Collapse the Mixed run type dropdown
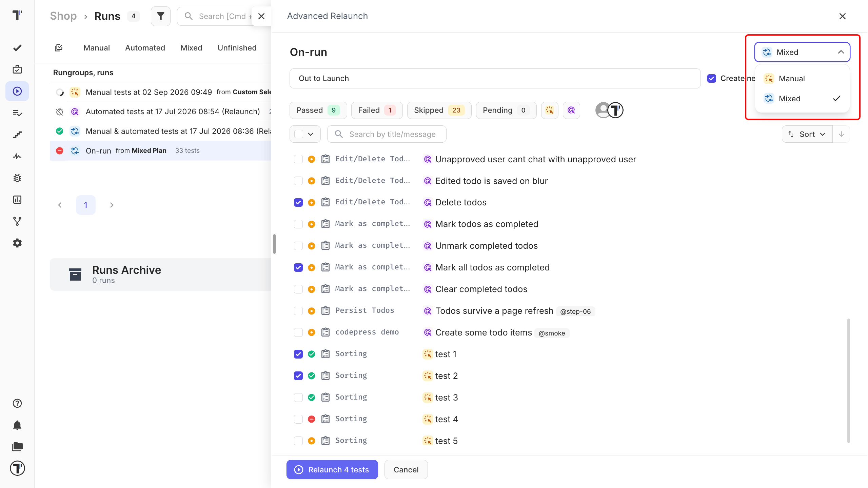 coord(802,52)
